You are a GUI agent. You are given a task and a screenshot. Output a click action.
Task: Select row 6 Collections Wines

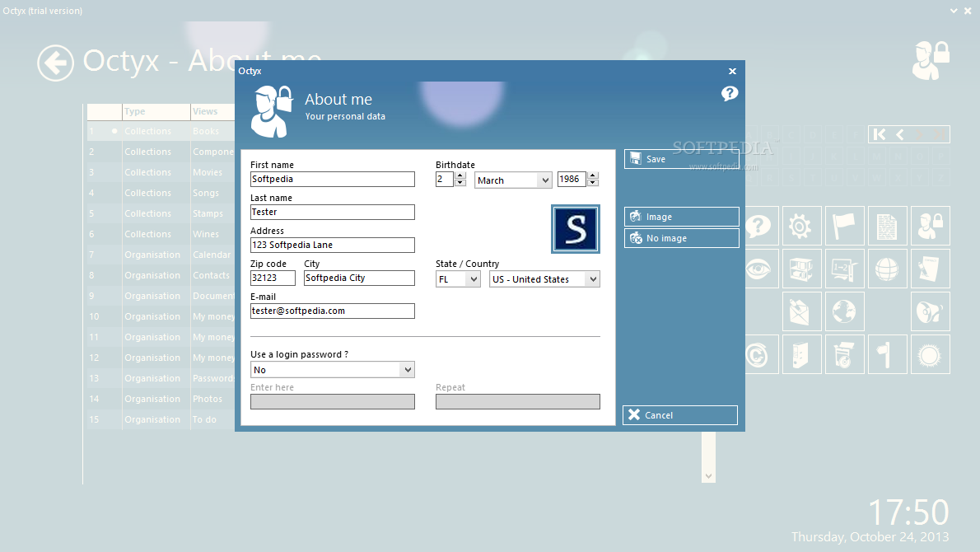click(x=161, y=235)
